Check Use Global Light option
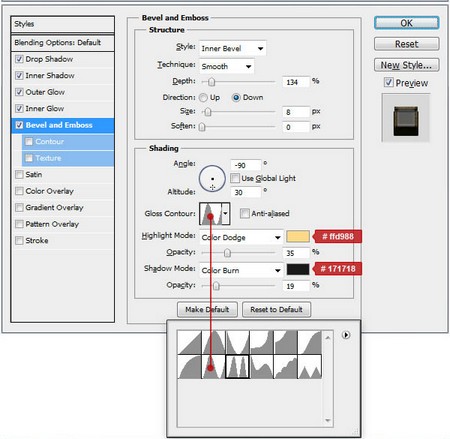 (235, 178)
